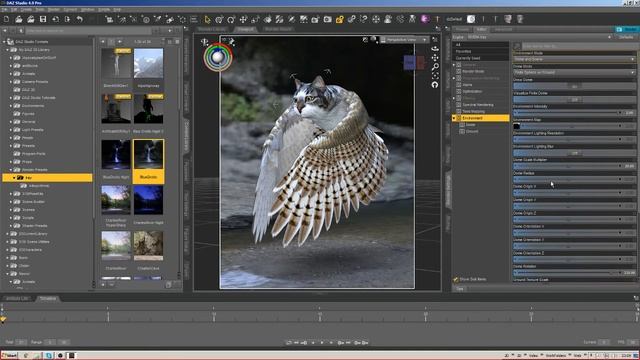Select the Camera Presets folder
The height and width of the screenshot is (360, 640).
[x=35, y=82]
